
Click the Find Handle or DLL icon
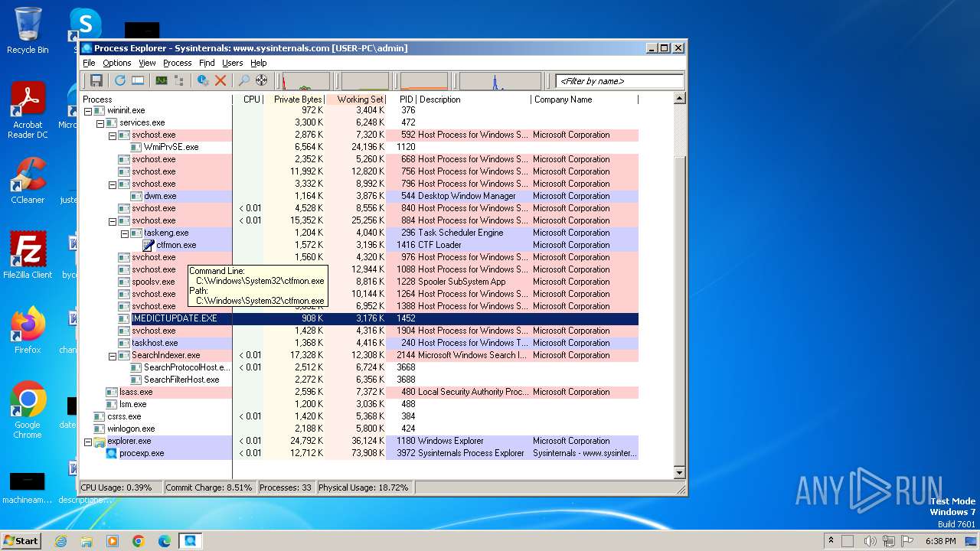coord(243,80)
